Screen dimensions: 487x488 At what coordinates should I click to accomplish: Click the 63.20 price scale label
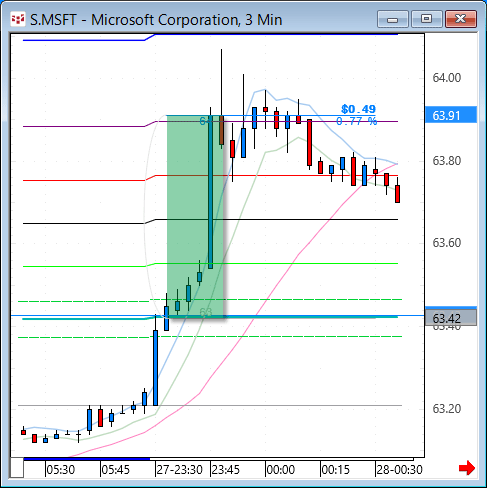click(x=446, y=409)
